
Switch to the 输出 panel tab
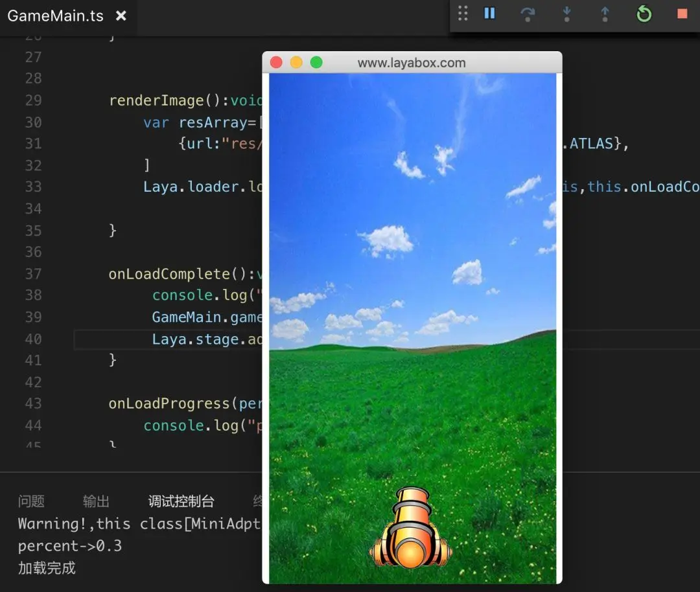[96, 501]
